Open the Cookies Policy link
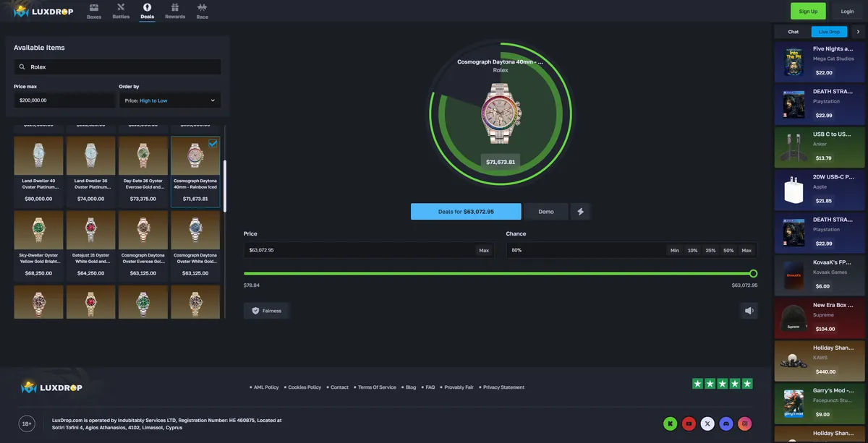Image resolution: width=868 pixels, height=443 pixels. [303, 387]
